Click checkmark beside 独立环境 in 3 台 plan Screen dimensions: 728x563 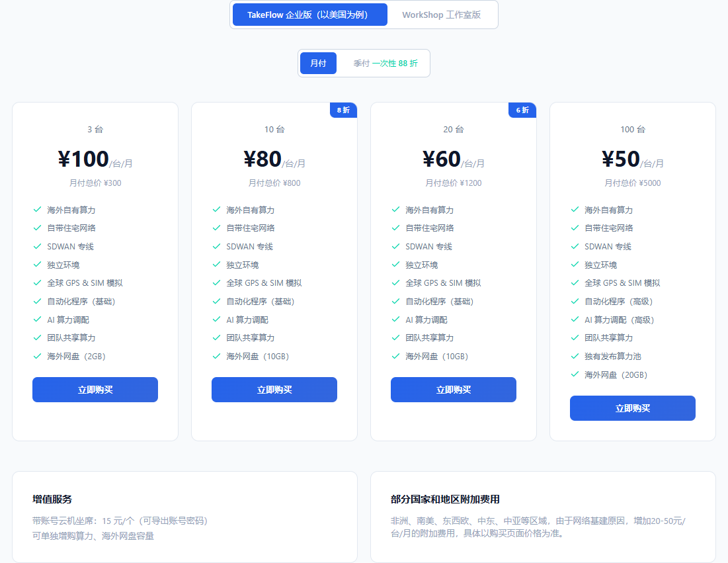[38, 265]
